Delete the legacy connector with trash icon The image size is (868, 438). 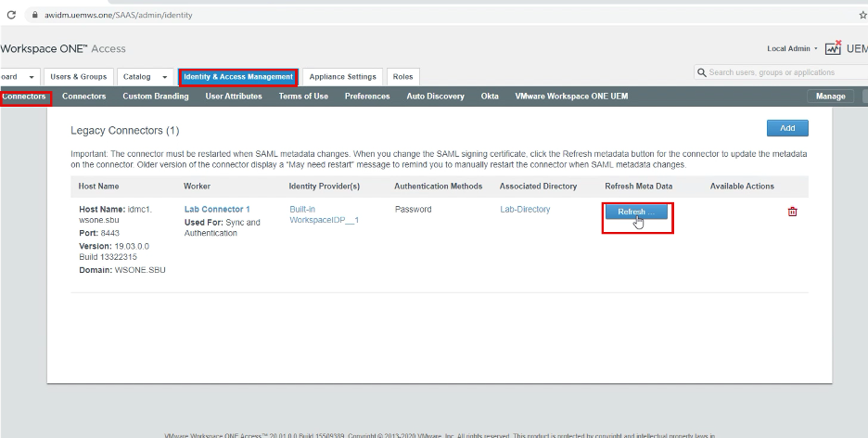pyautogui.click(x=792, y=212)
